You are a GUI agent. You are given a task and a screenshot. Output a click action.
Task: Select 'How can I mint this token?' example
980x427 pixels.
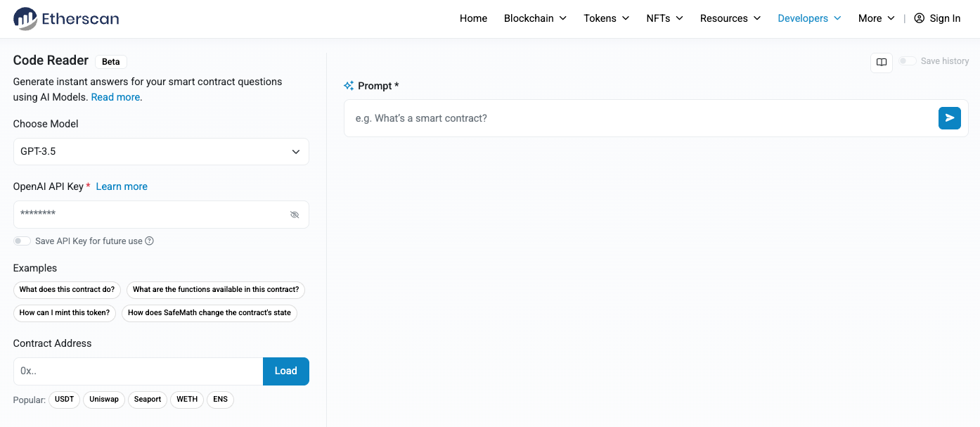[65, 313]
